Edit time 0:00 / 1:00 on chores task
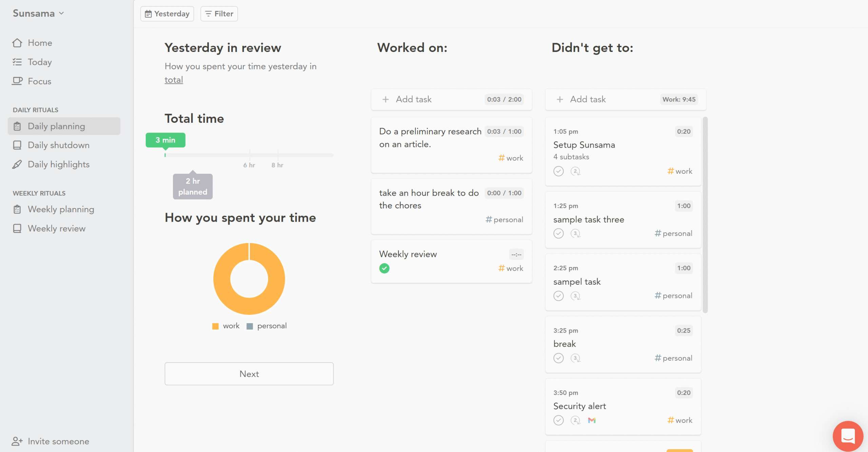Image resolution: width=868 pixels, height=452 pixels. 504,193
